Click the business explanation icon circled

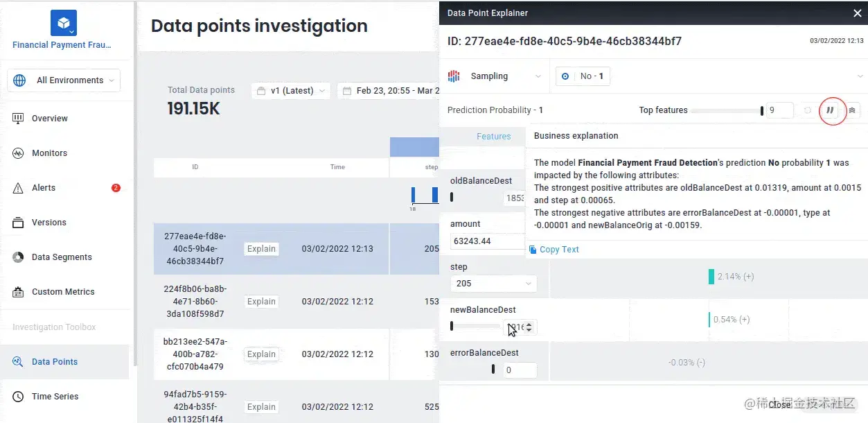point(830,110)
